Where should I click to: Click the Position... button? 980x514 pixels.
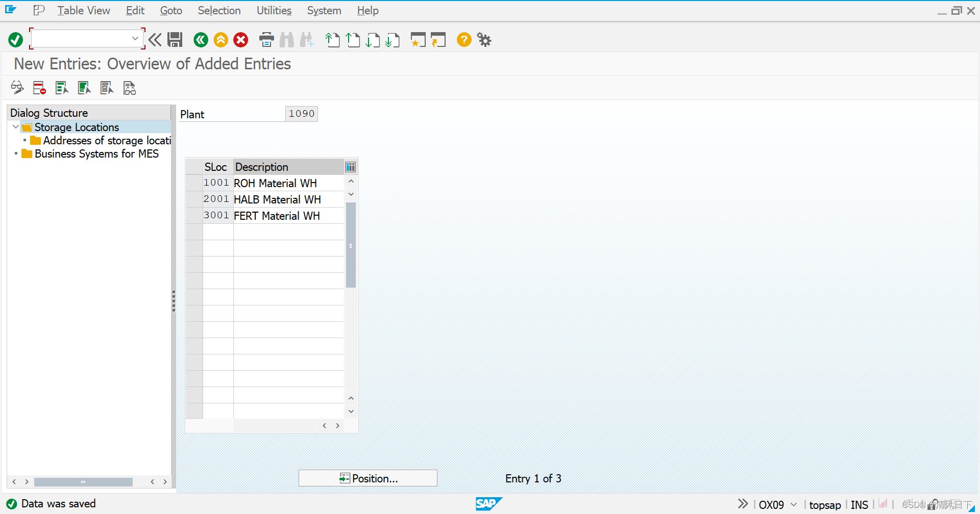click(x=368, y=478)
